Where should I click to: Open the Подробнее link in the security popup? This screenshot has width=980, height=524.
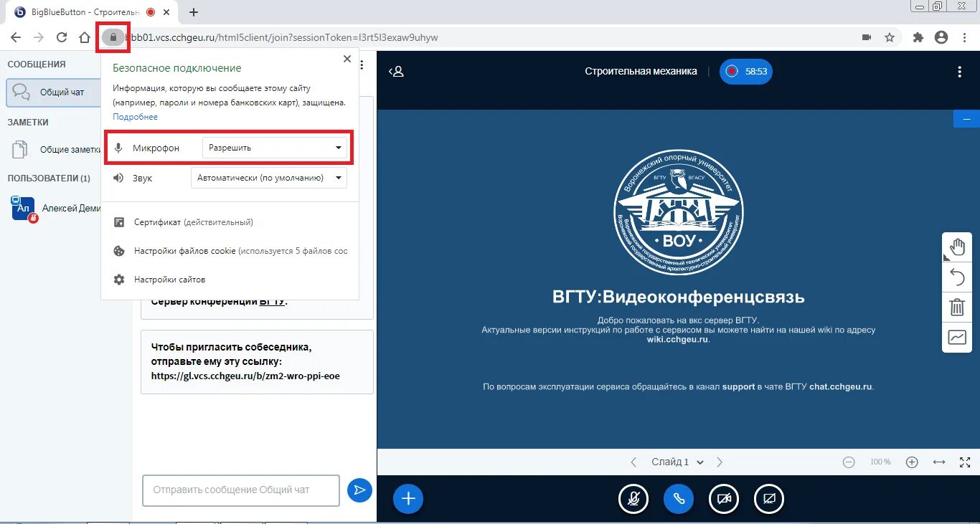[135, 116]
